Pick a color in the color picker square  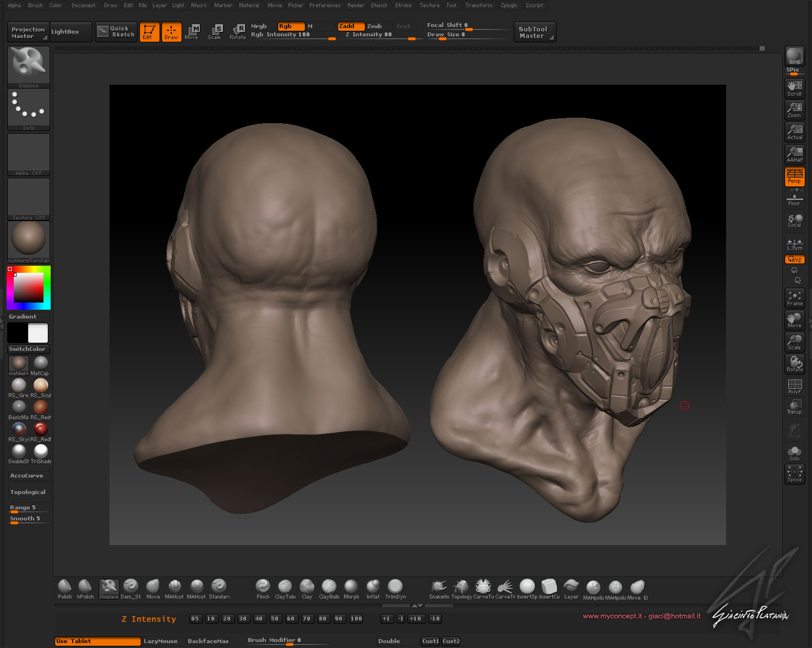tap(29, 287)
